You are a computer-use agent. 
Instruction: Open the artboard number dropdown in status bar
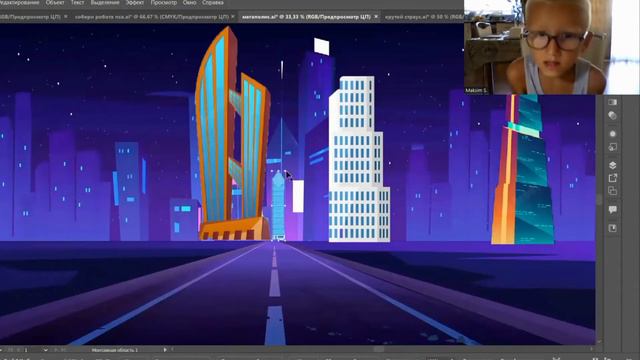click(x=45, y=350)
